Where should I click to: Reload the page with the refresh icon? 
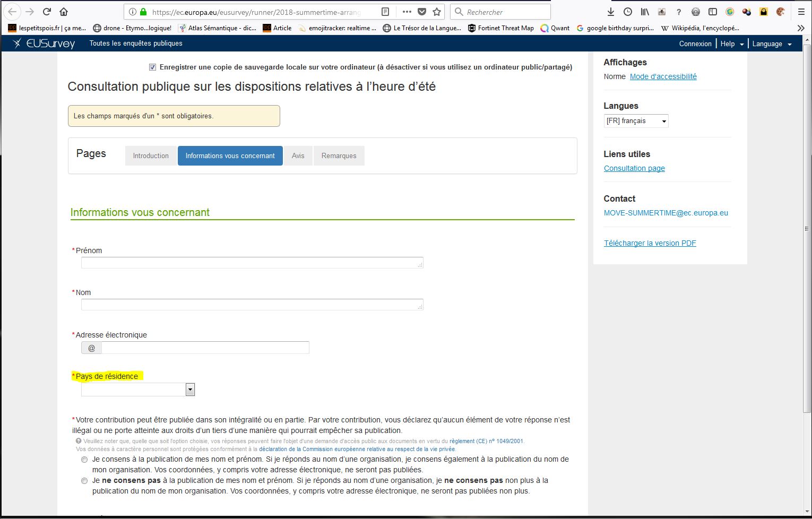[47, 12]
